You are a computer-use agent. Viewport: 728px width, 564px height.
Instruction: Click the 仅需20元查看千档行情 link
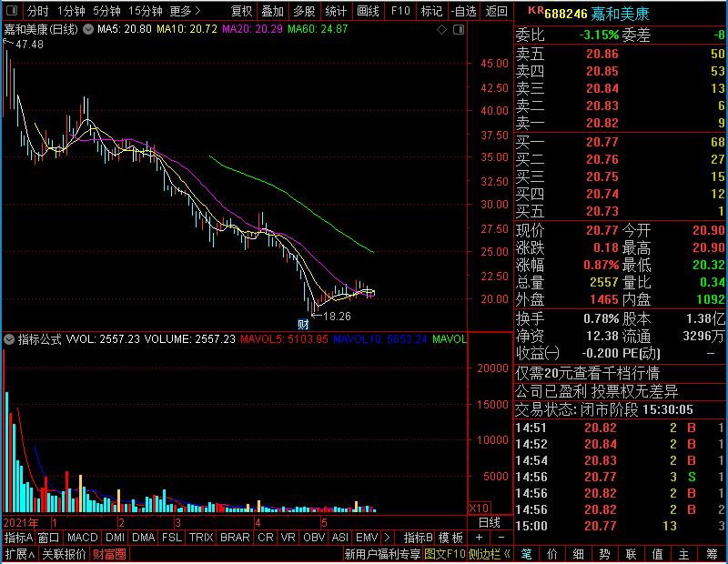coord(587,373)
